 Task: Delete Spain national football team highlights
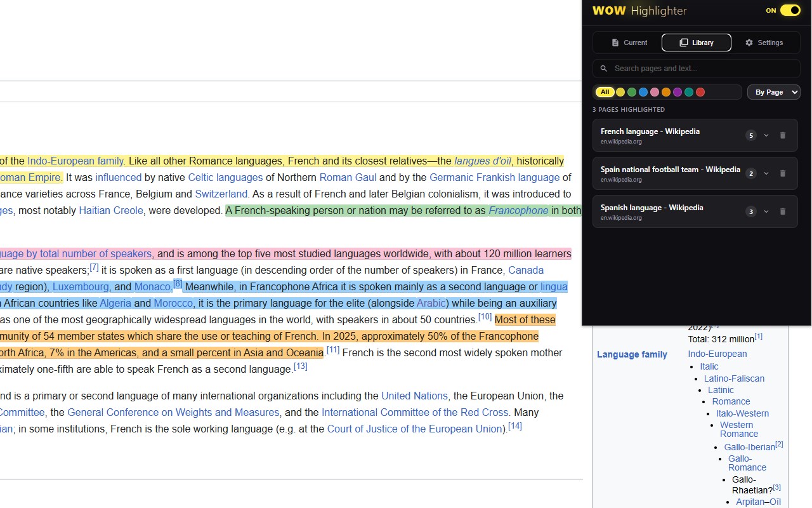click(782, 173)
